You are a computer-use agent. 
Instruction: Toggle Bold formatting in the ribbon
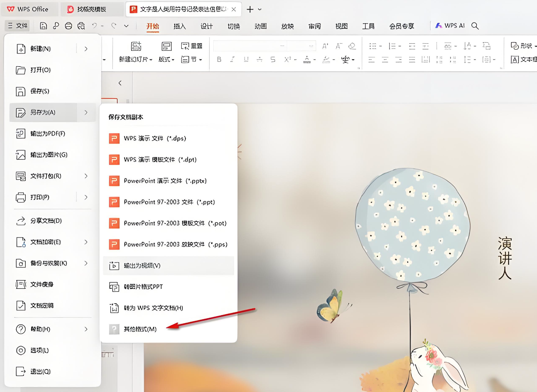click(219, 59)
